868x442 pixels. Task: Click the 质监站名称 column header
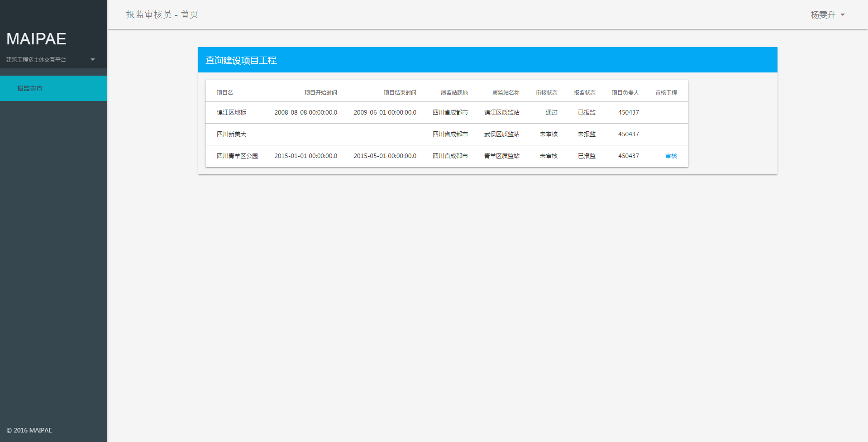(506, 93)
